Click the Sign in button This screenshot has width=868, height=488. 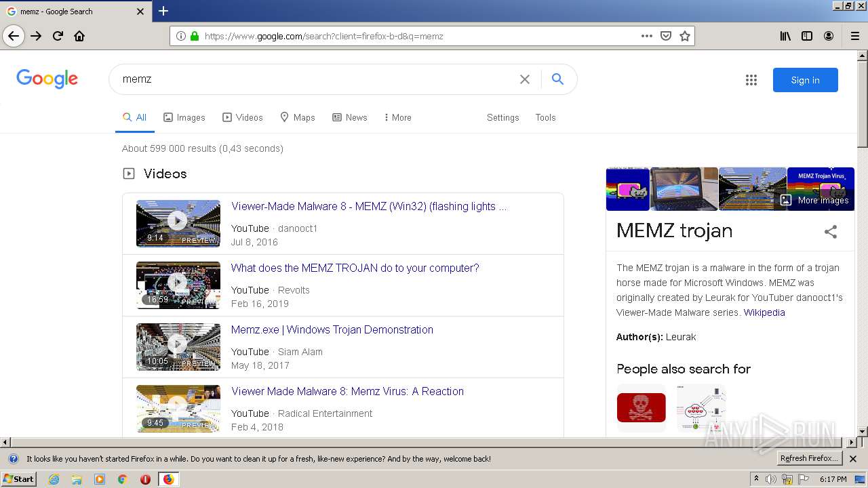(805, 80)
